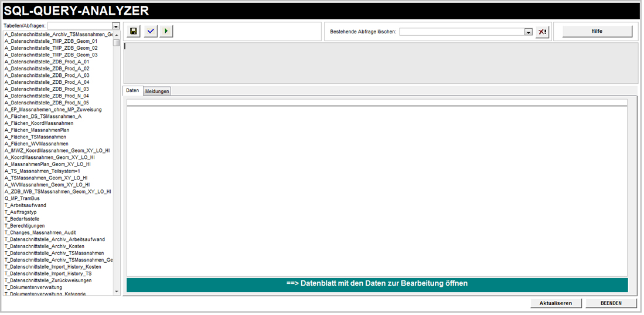The width and height of the screenshot is (644, 315).
Task: Run the query with the green play icon
Action: pos(166,32)
